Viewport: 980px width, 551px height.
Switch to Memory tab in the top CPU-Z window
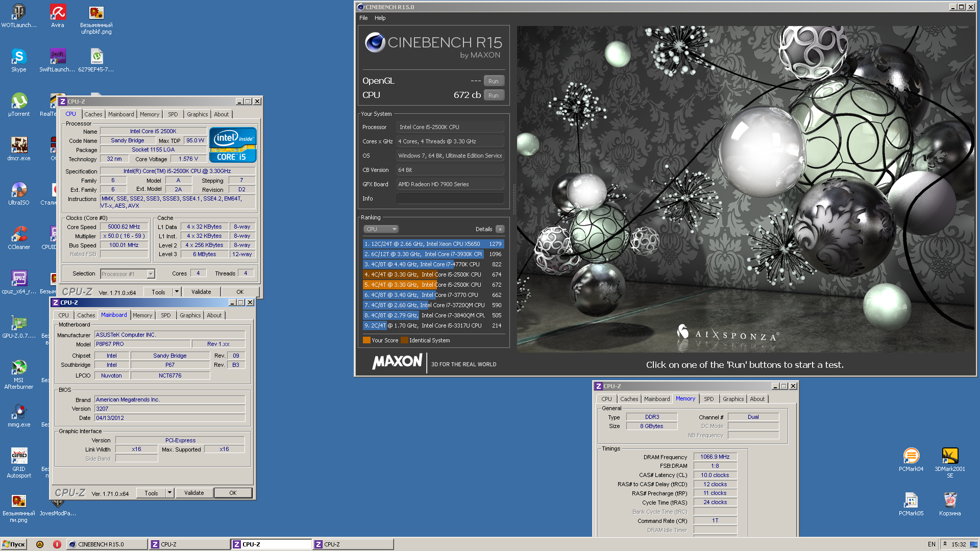[x=150, y=114]
